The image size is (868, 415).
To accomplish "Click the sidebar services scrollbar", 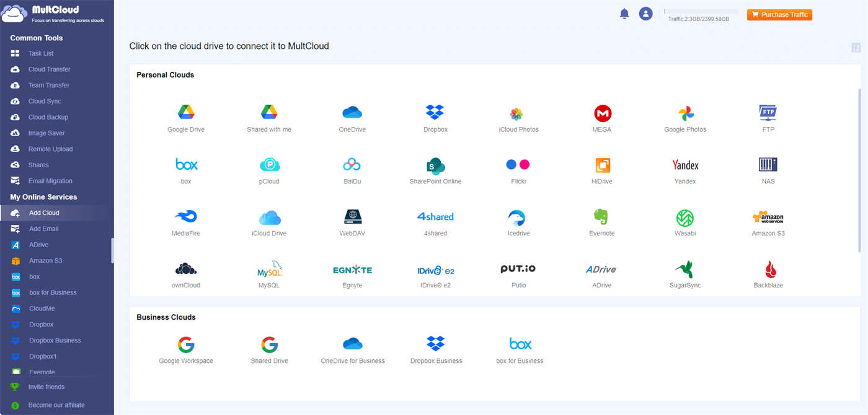I will coord(112,250).
